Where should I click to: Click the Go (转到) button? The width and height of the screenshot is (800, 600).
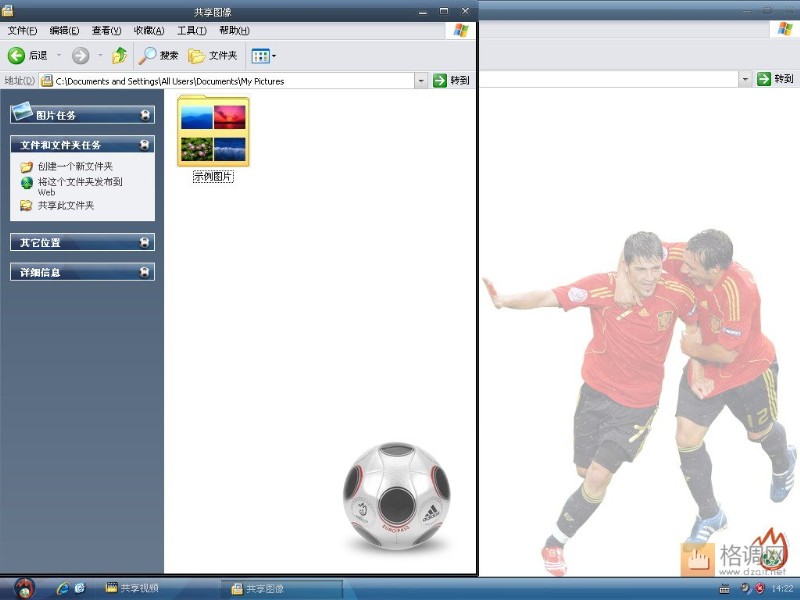pos(452,81)
